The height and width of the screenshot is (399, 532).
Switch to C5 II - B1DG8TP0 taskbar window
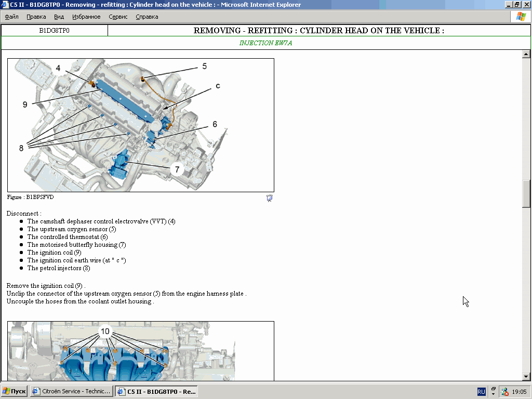pyautogui.click(x=156, y=391)
